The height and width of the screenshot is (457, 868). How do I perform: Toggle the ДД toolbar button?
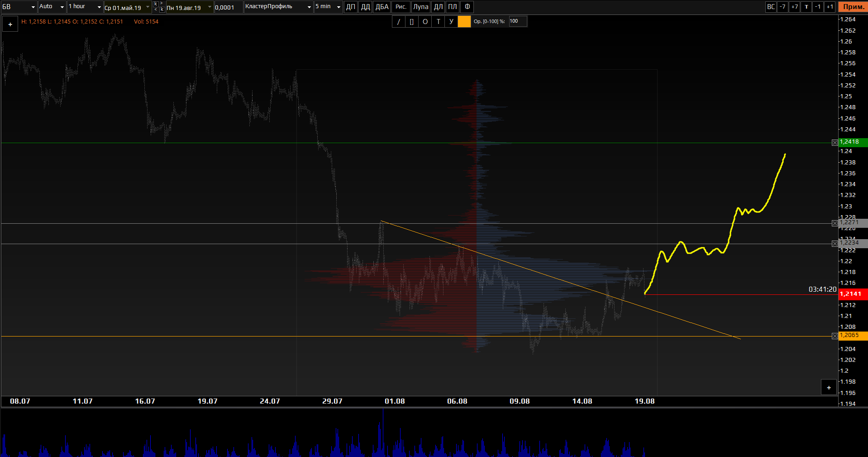pos(365,7)
